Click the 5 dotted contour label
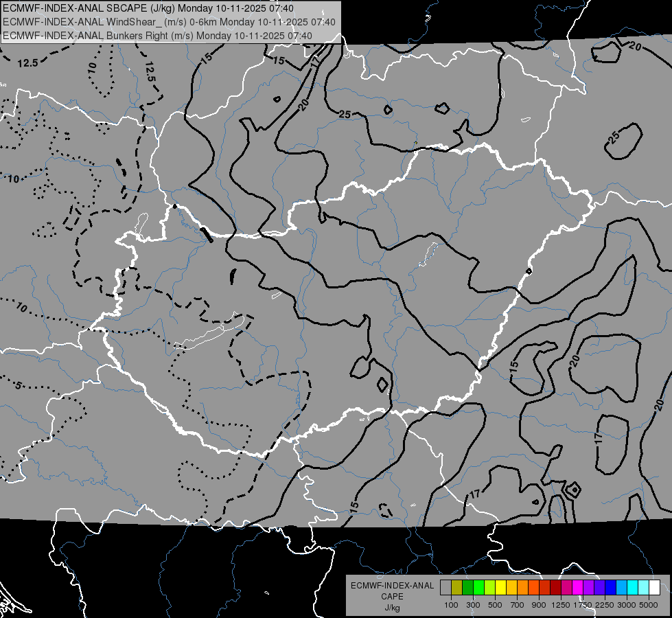Screen dimensions: 672x618 [18, 385]
